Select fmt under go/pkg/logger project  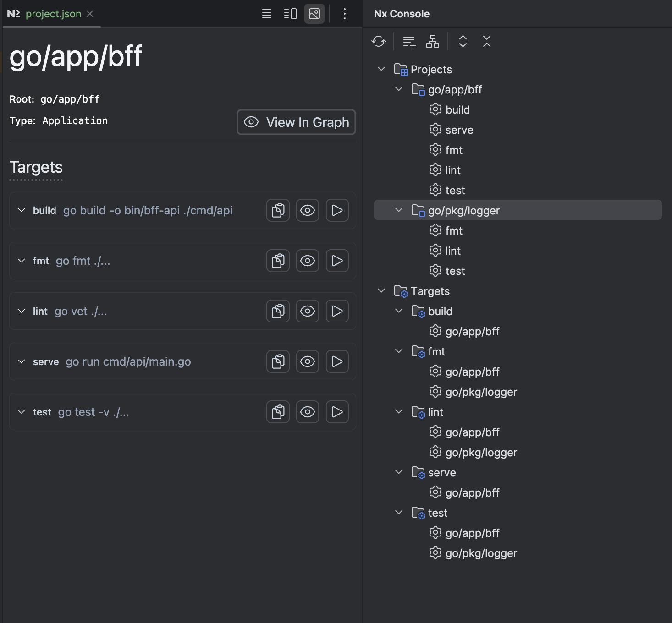(x=454, y=230)
